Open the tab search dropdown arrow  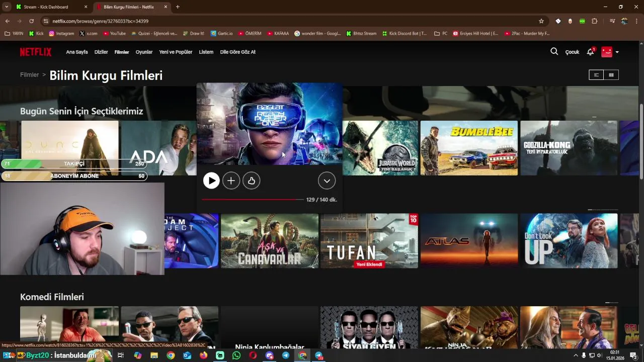(7, 7)
